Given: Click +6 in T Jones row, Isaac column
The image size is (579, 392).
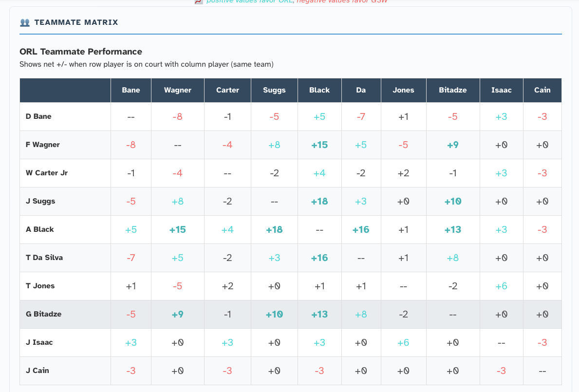Looking at the screenshot, I should (x=502, y=286).
